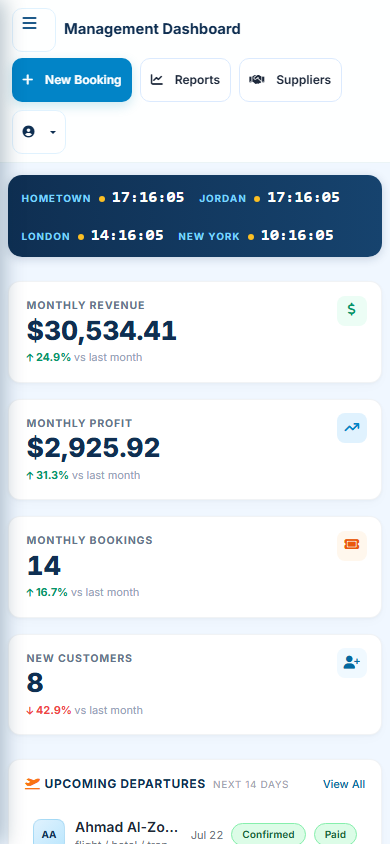Click the handshake icon on Suppliers

(x=257, y=80)
